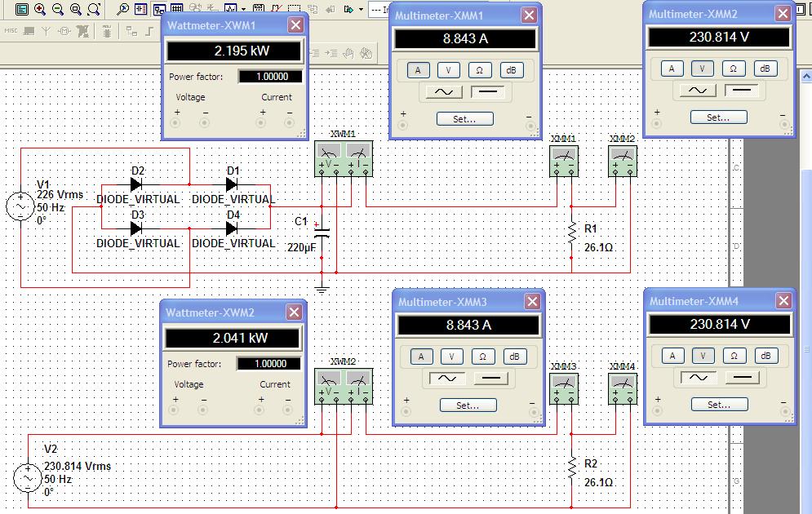Viewport: 812px width, 514px height.
Task: Click the 230.814 Vrms label of V2
Action: (78, 467)
